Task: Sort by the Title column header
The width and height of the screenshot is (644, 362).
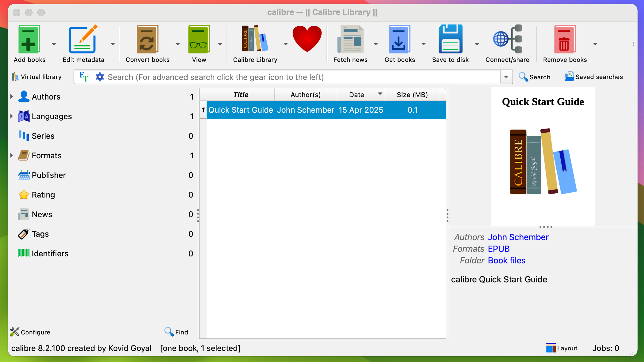Action: pyautogui.click(x=241, y=95)
